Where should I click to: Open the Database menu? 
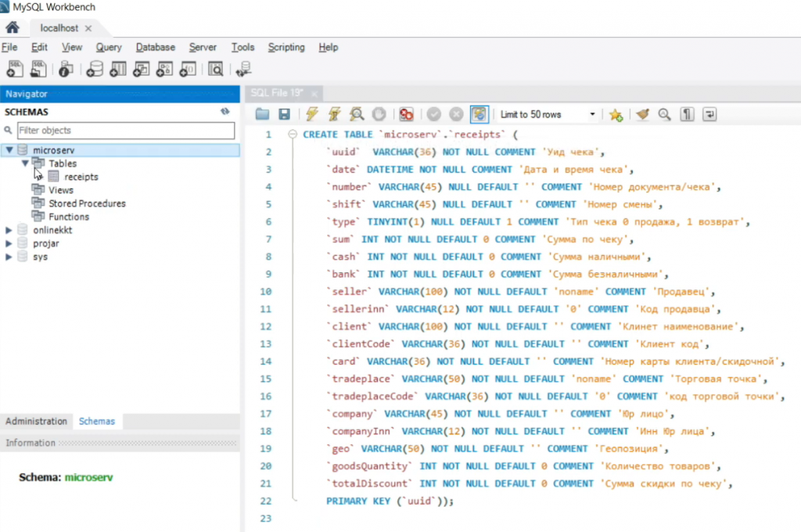click(x=156, y=47)
